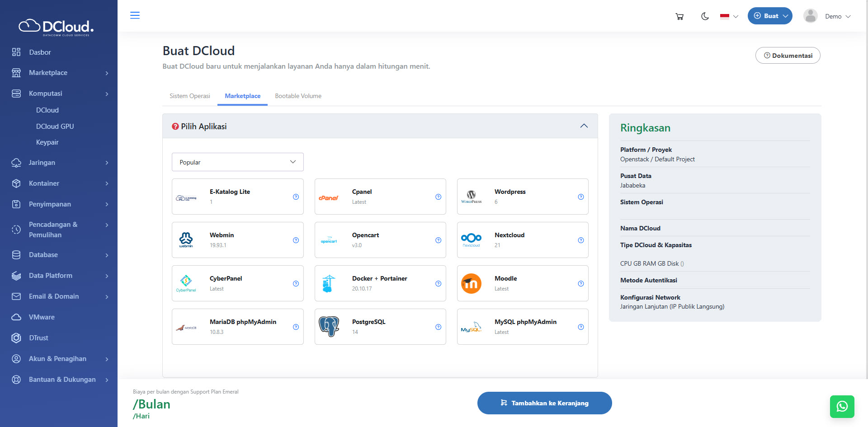Open the shopping cart icon
868x427 pixels.
point(679,16)
